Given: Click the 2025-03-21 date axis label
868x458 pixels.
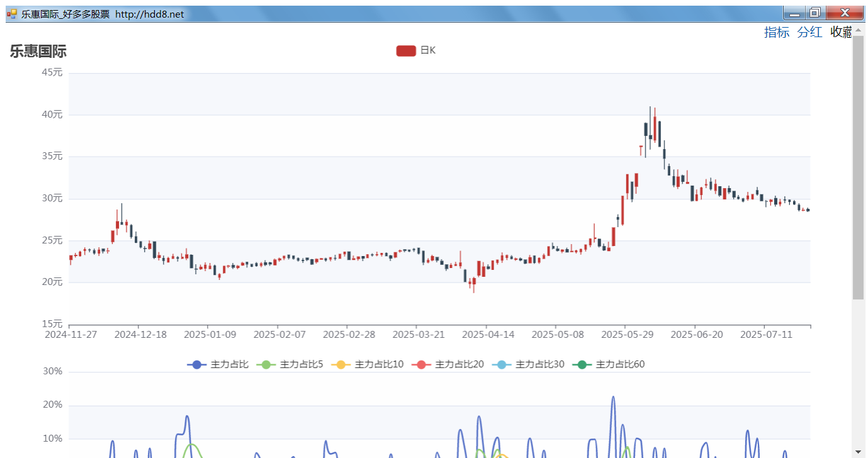Looking at the screenshot, I should (x=418, y=334).
